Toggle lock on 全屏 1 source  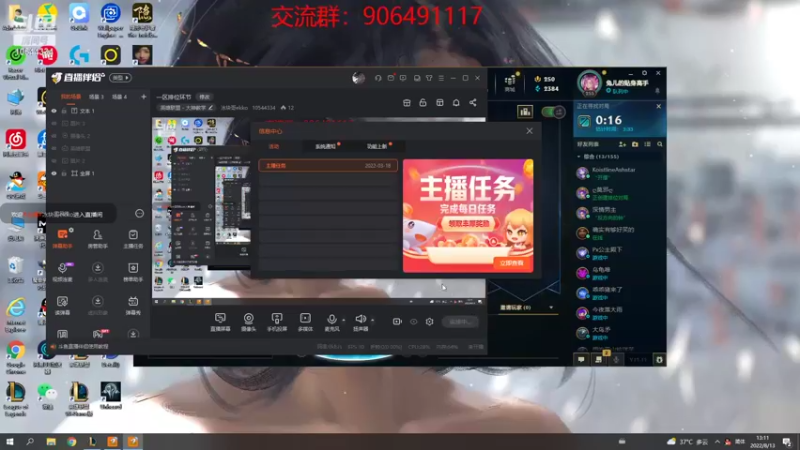click(x=64, y=173)
